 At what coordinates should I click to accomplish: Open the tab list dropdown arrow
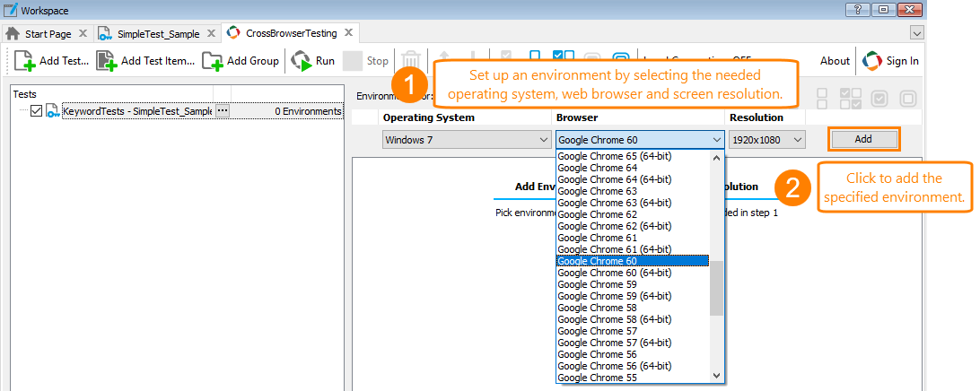click(x=917, y=33)
